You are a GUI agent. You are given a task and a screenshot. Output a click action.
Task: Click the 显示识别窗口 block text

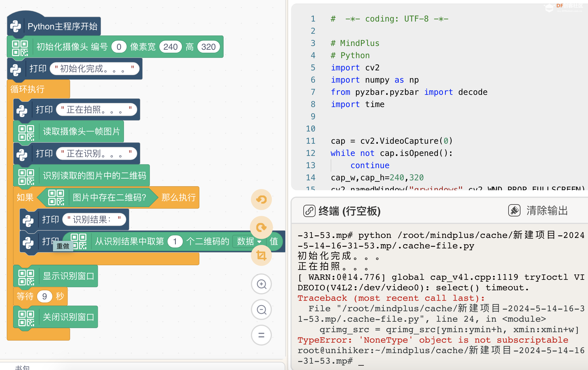[68, 276]
